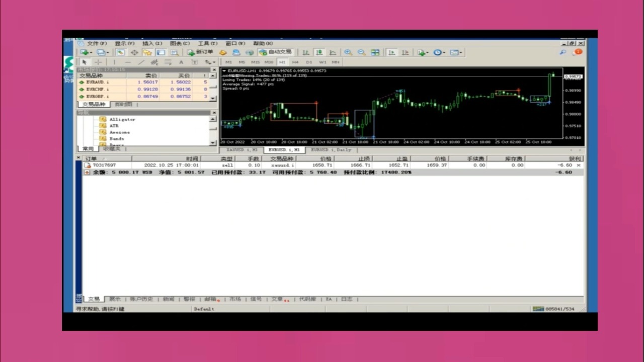The height and width of the screenshot is (362, 644).
Task: Close the open xauusd.i sell order
Action: (x=578, y=165)
